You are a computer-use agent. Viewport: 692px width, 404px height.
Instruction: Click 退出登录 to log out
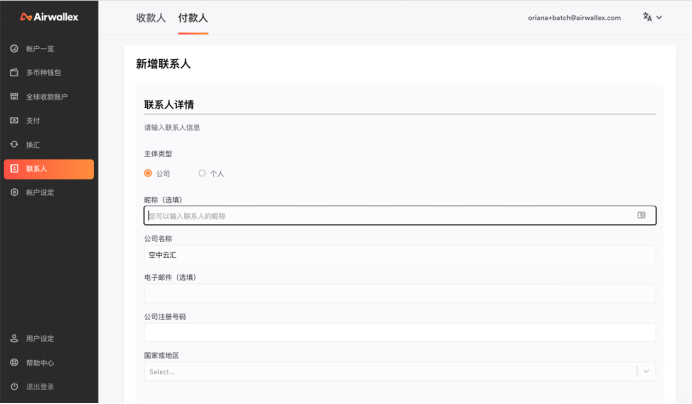(40, 387)
